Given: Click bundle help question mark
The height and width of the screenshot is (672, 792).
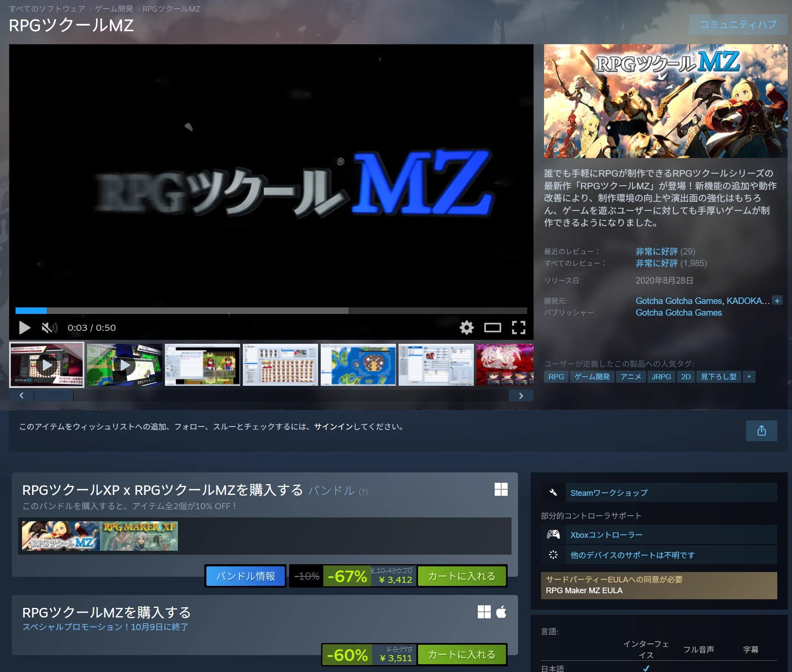Looking at the screenshot, I should pos(364,491).
